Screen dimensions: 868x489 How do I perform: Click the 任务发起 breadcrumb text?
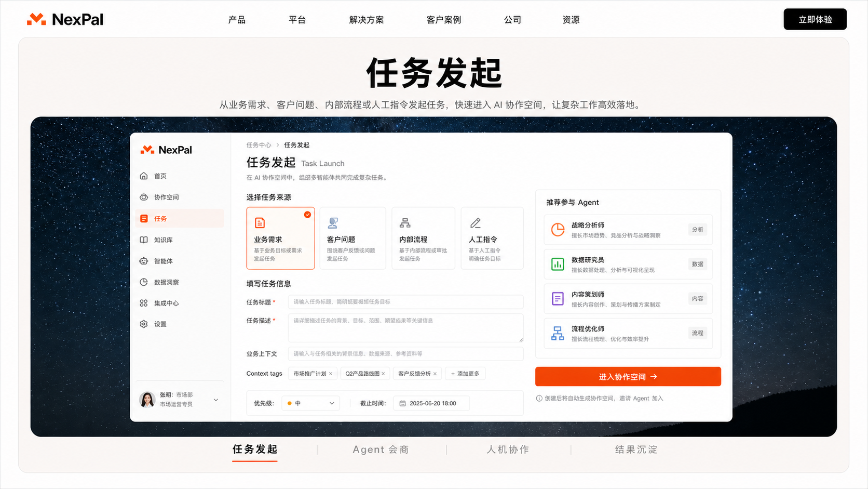(x=297, y=145)
